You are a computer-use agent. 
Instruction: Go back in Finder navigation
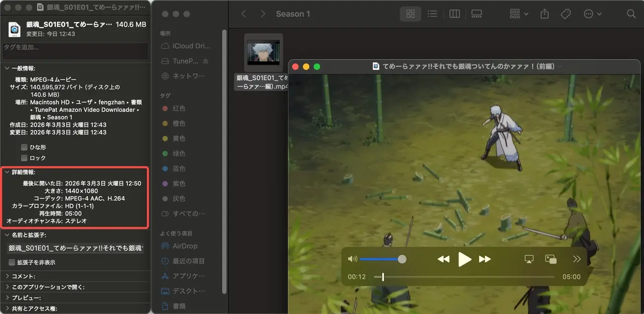tap(244, 14)
